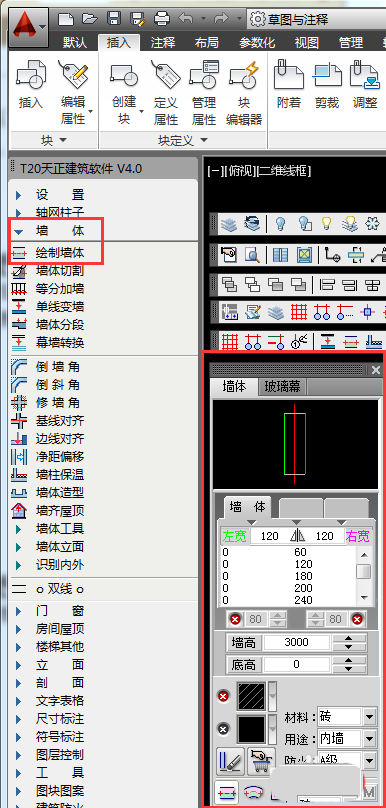This screenshot has width=386, height=808.
Task: Select the 墙体 inner tab above widths
Action: tap(248, 507)
